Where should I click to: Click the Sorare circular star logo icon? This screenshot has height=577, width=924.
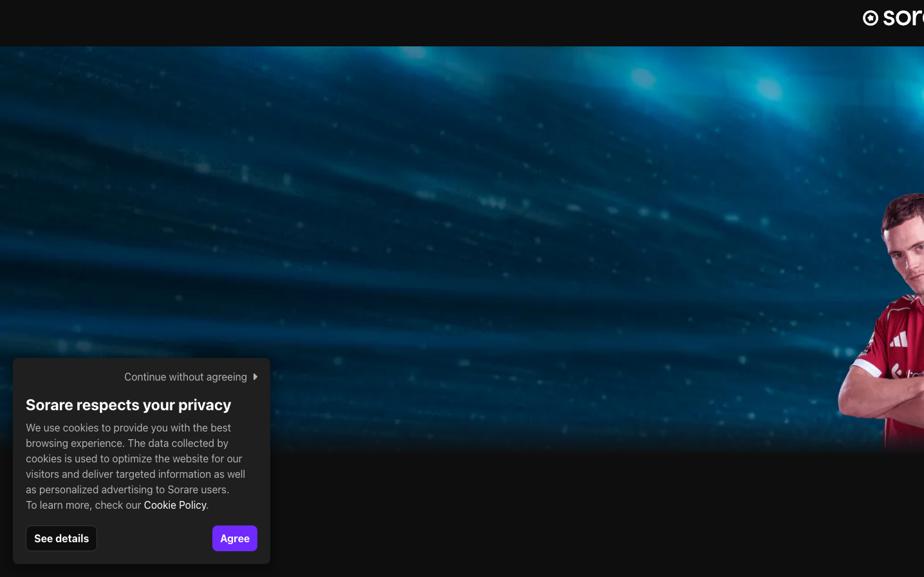(x=870, y=18)
